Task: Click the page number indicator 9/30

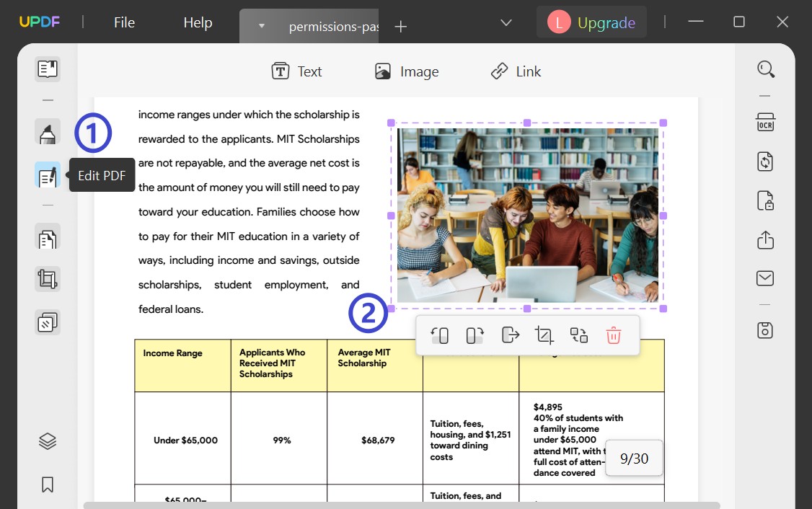Action: (x=634, y=458)
